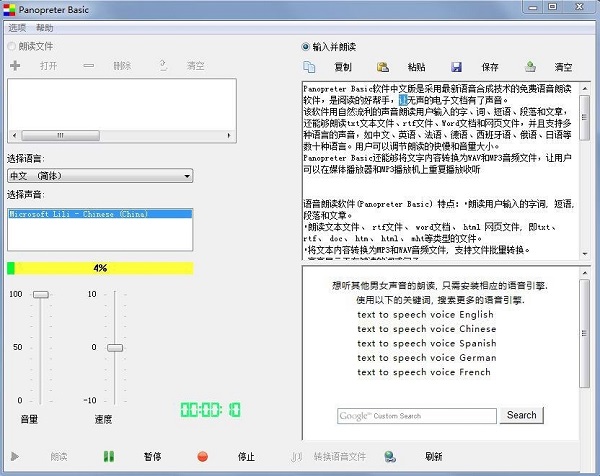Click the 保存 button label
Image resolution: width=600 pixels, height=476 pixels.
490,67
